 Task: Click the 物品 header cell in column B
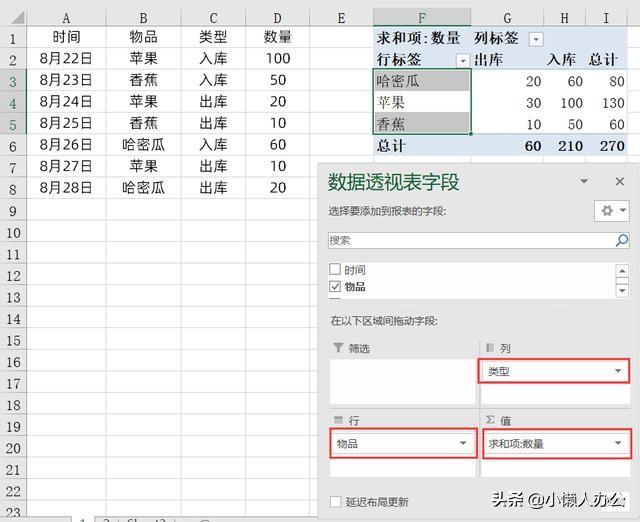143,37
